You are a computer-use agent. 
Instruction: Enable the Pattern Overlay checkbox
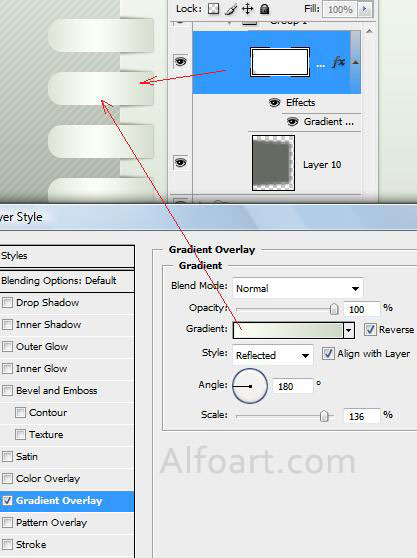(x=7, y=523)
